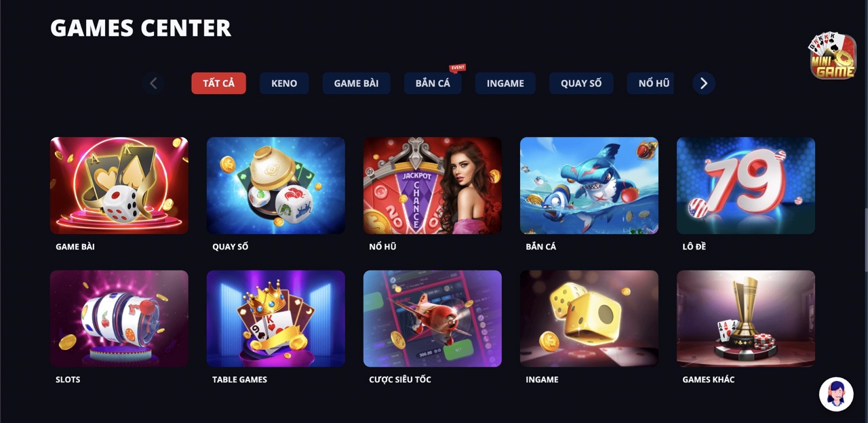Open the Bắn Cá shark game thumbnail
The height and width of the screenshot is (423, 868).
589,186
